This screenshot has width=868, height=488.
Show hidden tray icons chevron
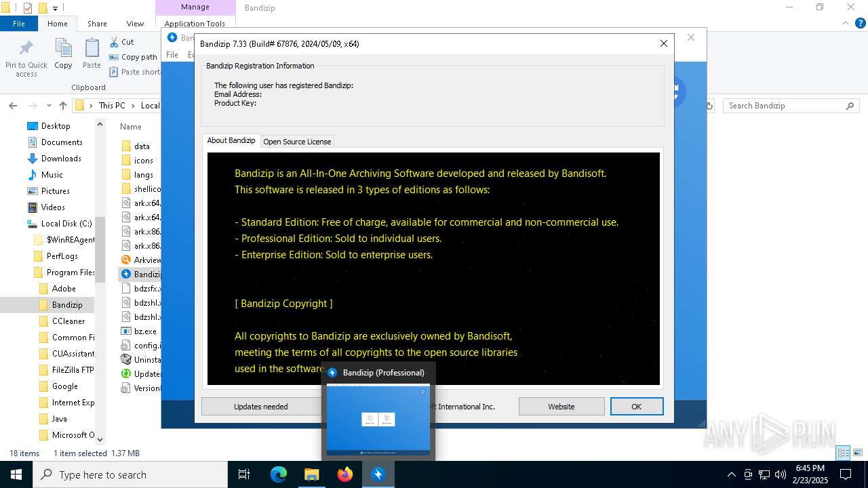tap(731, 474)
